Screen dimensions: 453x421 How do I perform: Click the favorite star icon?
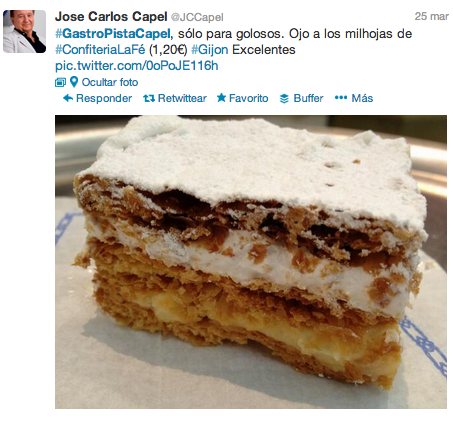pos(221,98)
